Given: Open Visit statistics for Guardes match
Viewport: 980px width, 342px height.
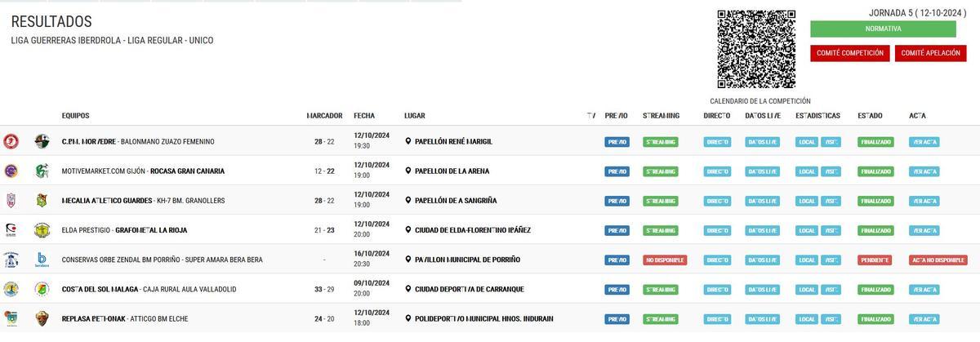Looking at the screenshot, I should coord(831,201).
